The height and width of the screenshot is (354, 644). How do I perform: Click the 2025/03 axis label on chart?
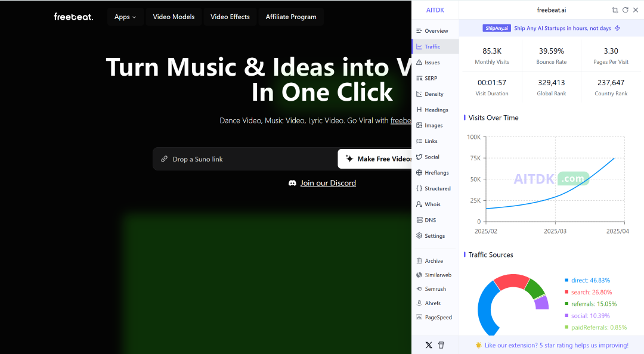point(555,231)
